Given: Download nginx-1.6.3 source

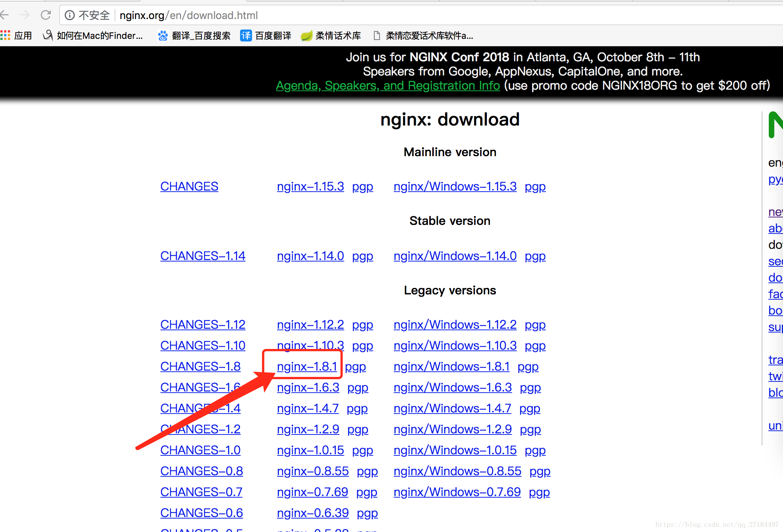Looking at the screenshot, I should (x=308, y=387).
